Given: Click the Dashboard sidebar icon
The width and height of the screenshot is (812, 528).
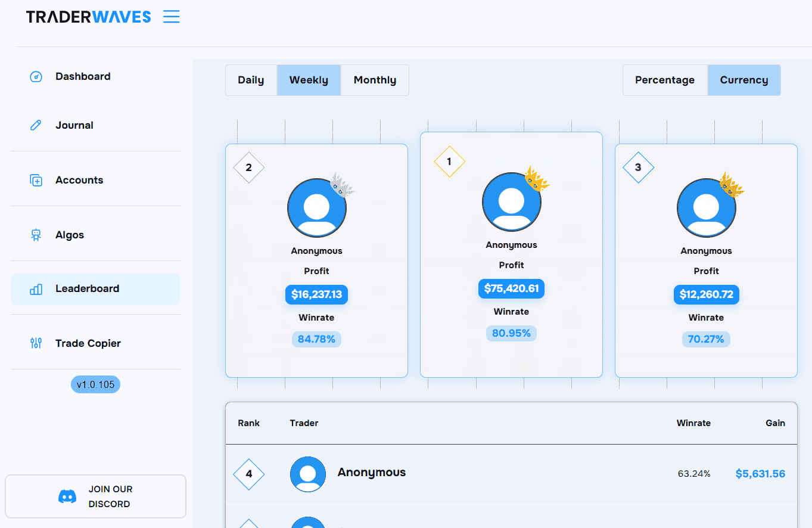Looking at the screenshot, I should [x=35, y=76].
